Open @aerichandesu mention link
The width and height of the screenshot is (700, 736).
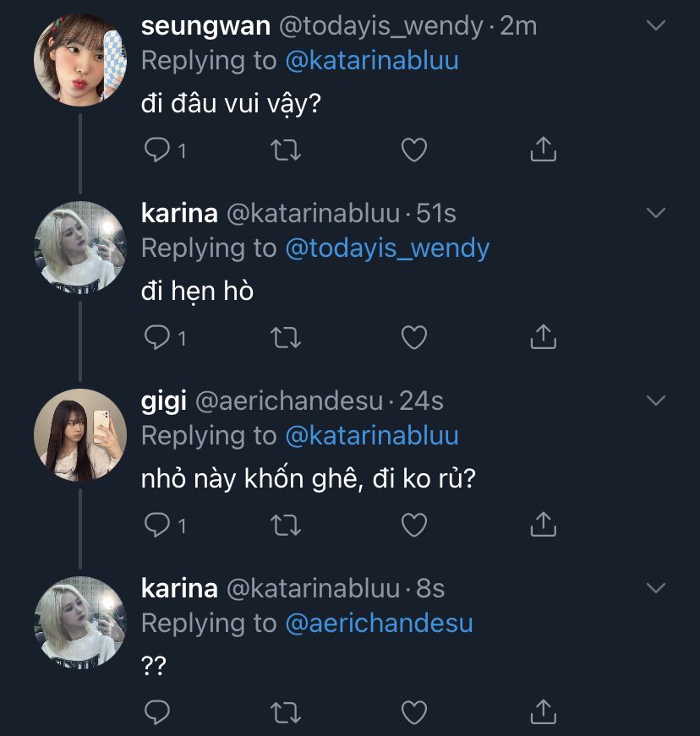(x=379, y=624)
